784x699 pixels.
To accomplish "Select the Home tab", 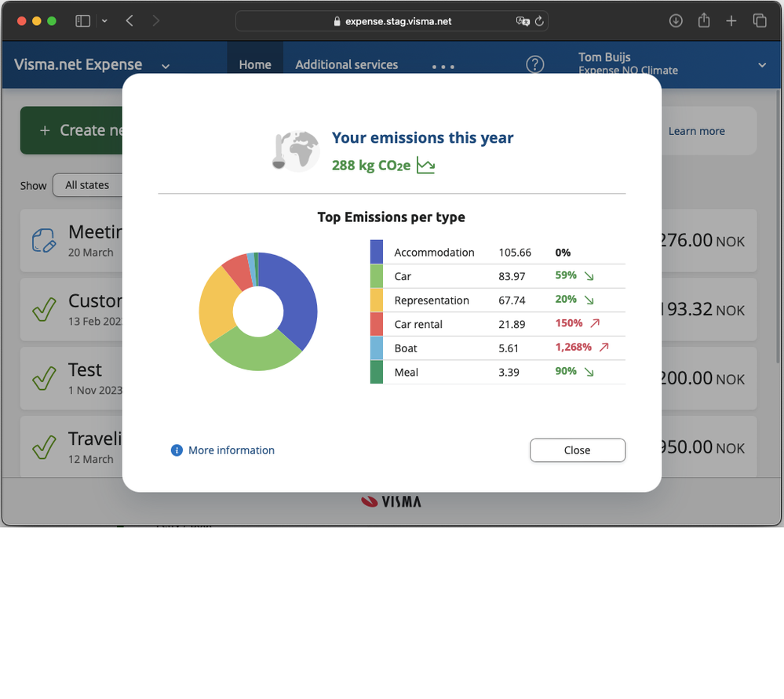I will tap(255, 64).
